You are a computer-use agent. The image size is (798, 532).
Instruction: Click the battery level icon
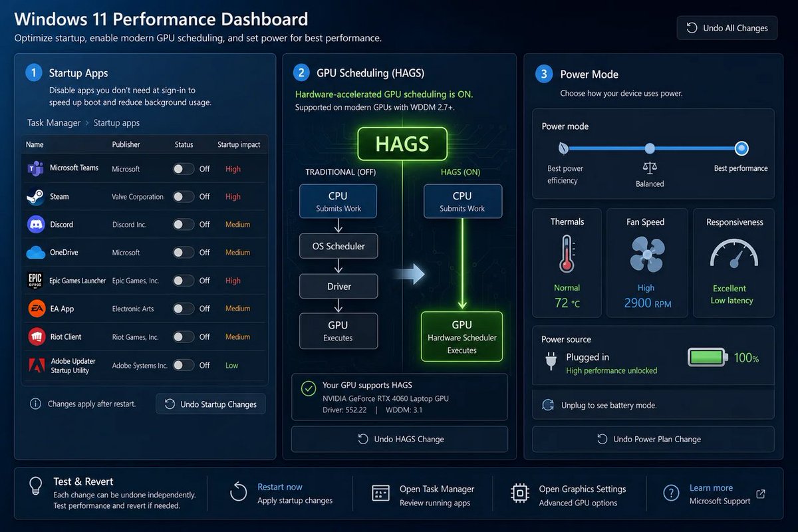(x=708, y=358)
